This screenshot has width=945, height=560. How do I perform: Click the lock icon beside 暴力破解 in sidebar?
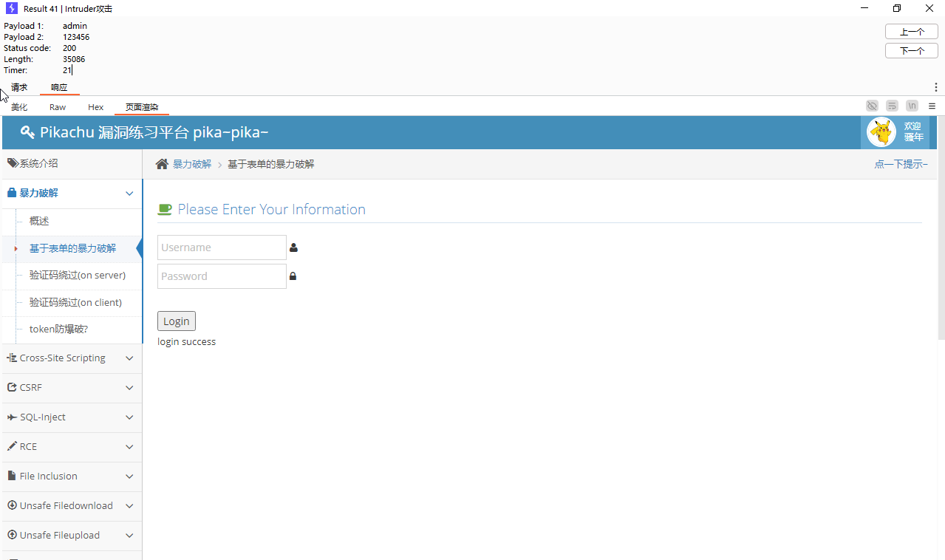point(12,193)
